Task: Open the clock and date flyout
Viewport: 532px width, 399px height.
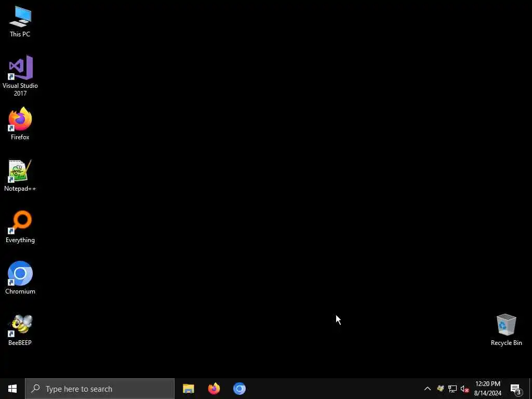Action: pos(487,389)
